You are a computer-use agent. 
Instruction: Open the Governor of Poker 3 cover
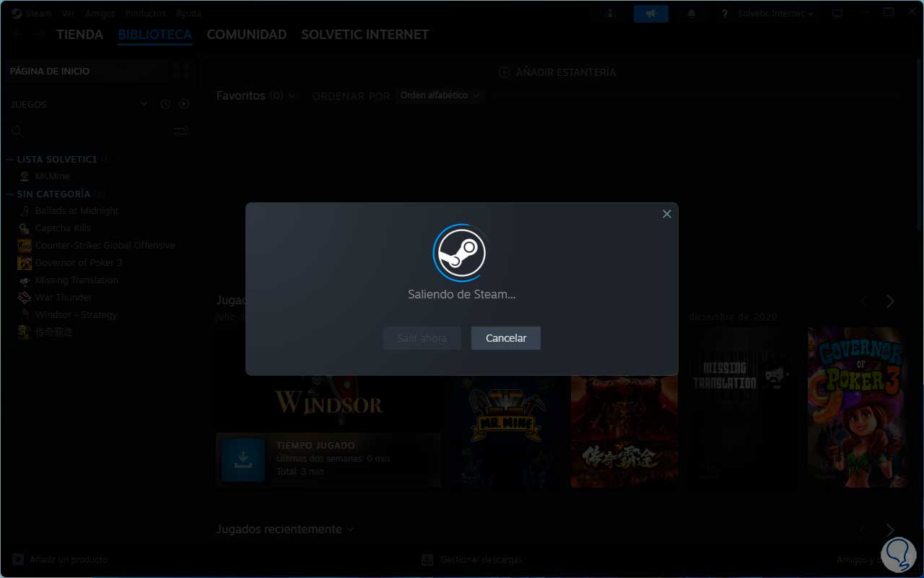click(856, 407)
